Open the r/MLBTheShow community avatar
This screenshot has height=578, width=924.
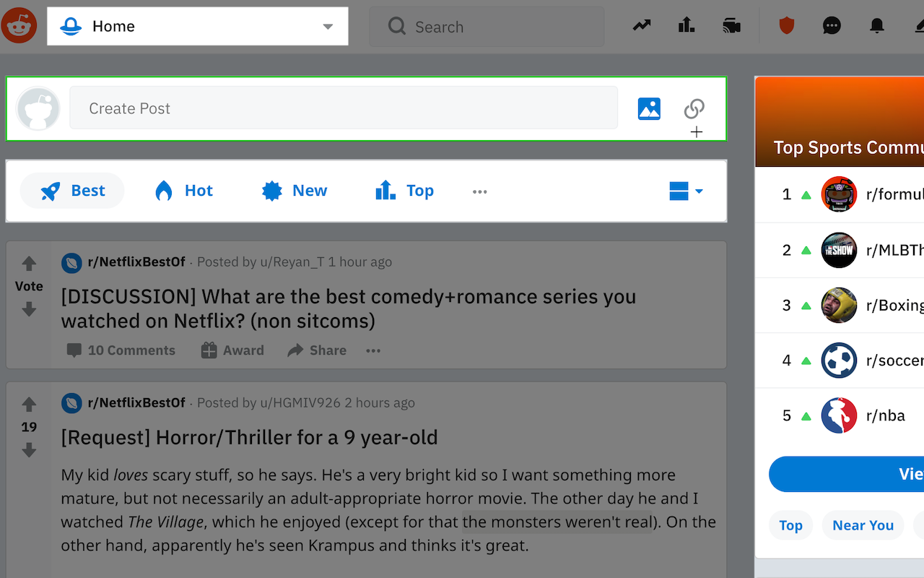pos(839,250)
